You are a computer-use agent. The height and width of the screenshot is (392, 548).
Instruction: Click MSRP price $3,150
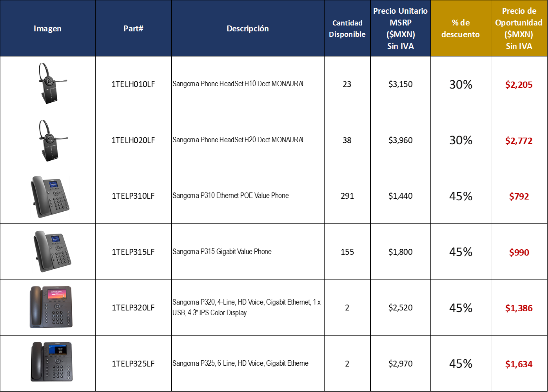(401, 84)
